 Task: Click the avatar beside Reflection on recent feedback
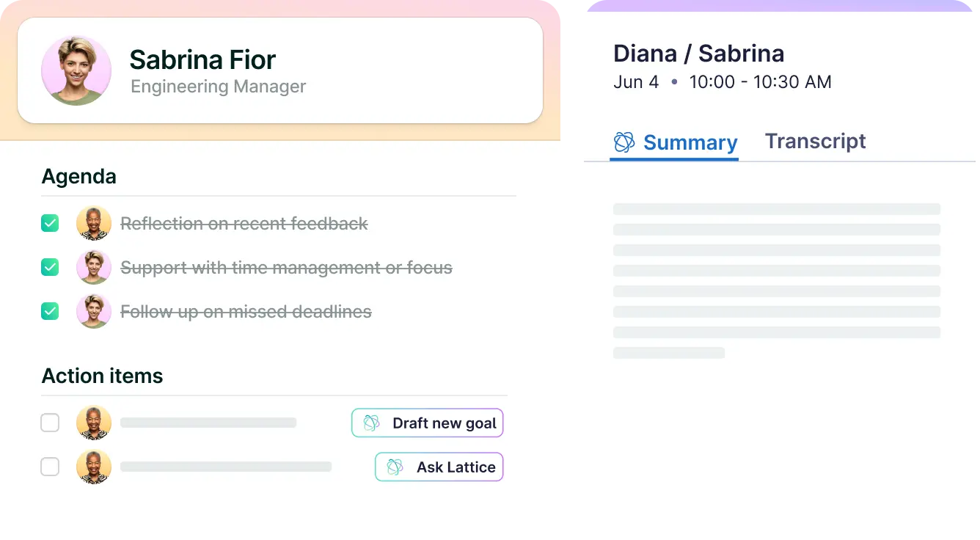94,224
